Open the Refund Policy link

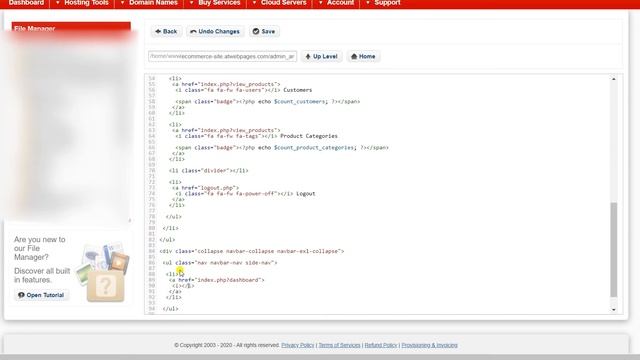pyautogui.click(x=381, y=345)
